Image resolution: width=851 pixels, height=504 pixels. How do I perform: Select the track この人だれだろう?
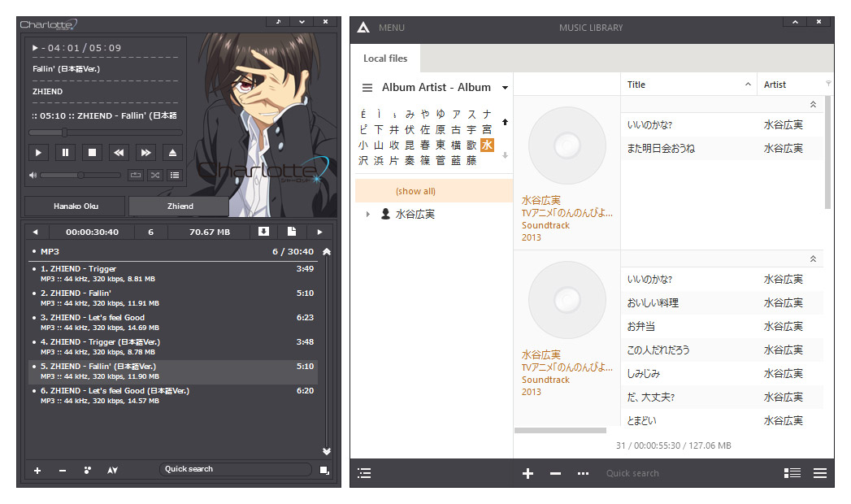tap(722, 350)
